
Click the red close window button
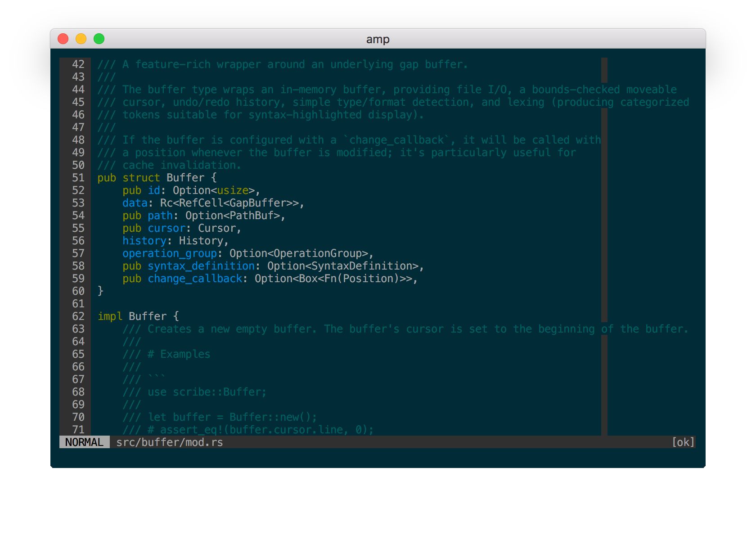click(63, 39)
